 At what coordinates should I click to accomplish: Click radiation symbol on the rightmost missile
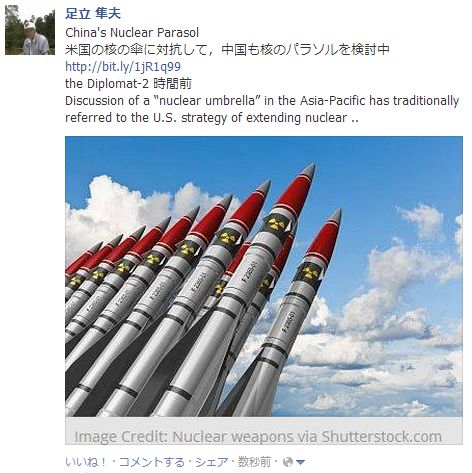click(311, 272)
